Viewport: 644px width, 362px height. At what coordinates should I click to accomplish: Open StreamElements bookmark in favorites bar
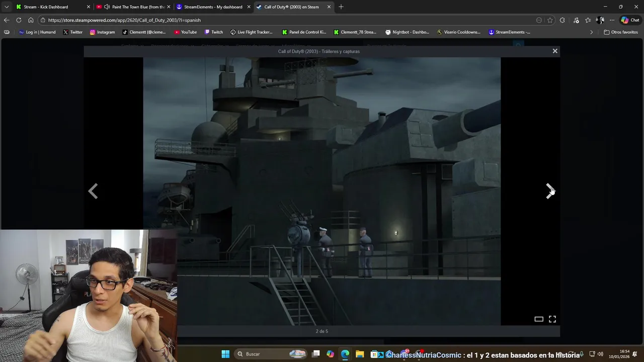[x=510, y=32]
